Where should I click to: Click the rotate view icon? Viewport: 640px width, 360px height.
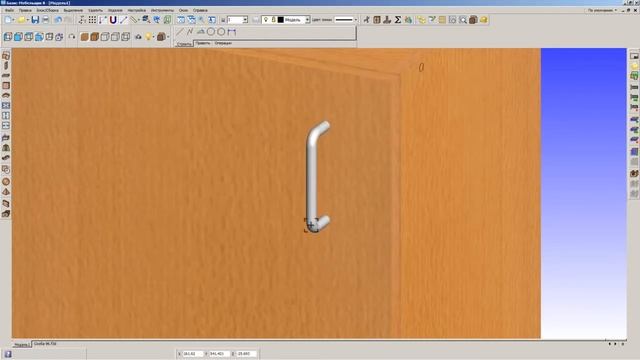point(72,37)
